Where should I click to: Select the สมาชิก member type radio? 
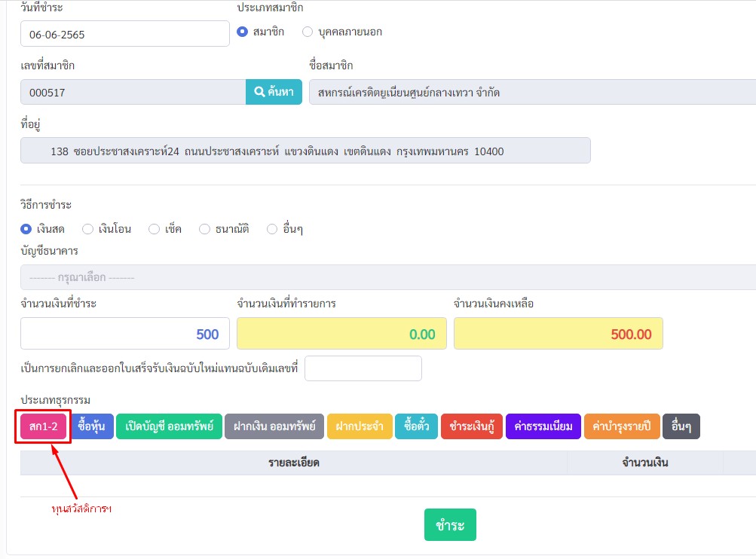[243, 32]
